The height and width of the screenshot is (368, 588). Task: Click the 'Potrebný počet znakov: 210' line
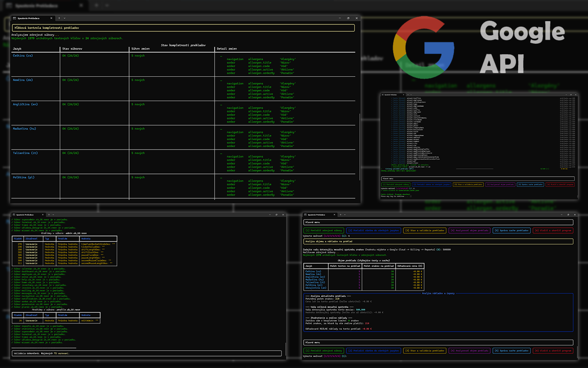pos(322,299)
